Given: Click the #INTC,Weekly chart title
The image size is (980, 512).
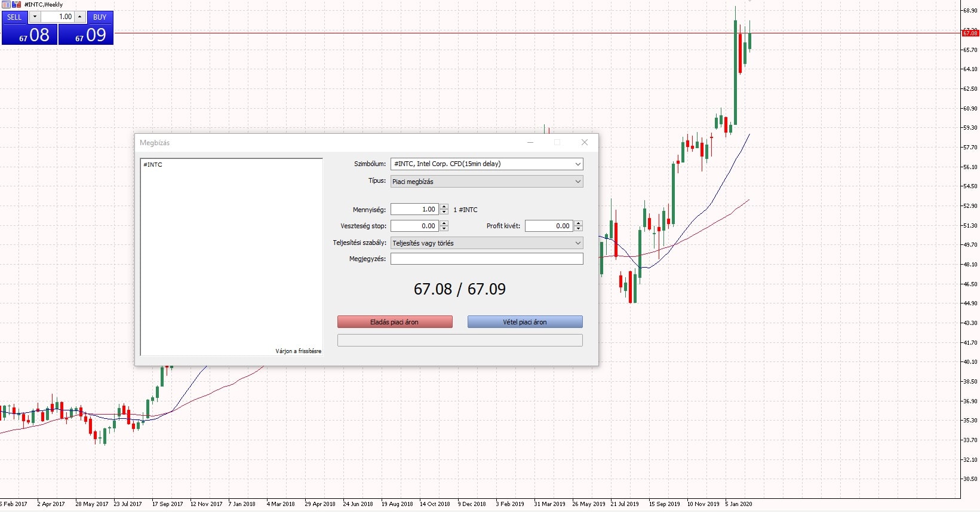Looking at the screenshot, I should tap(44, 4).
